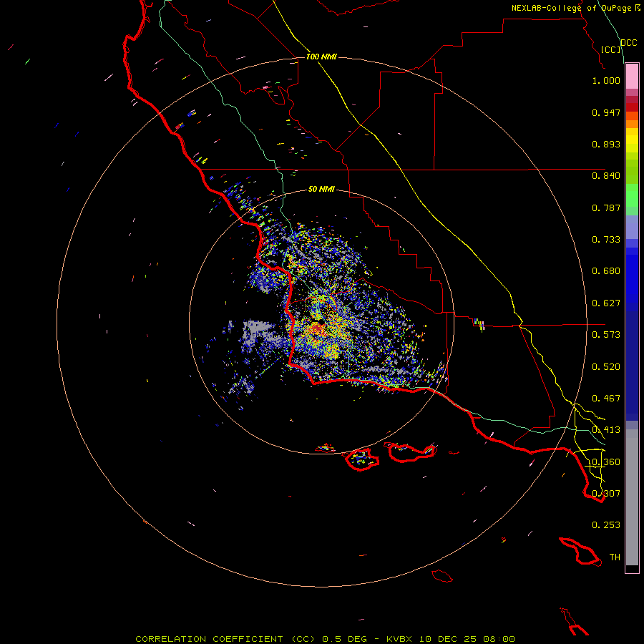Click the NEXLAB-College of DuPage header text
Image resolution: width=644 pixels, height=644 pixels.
point(571,8)
